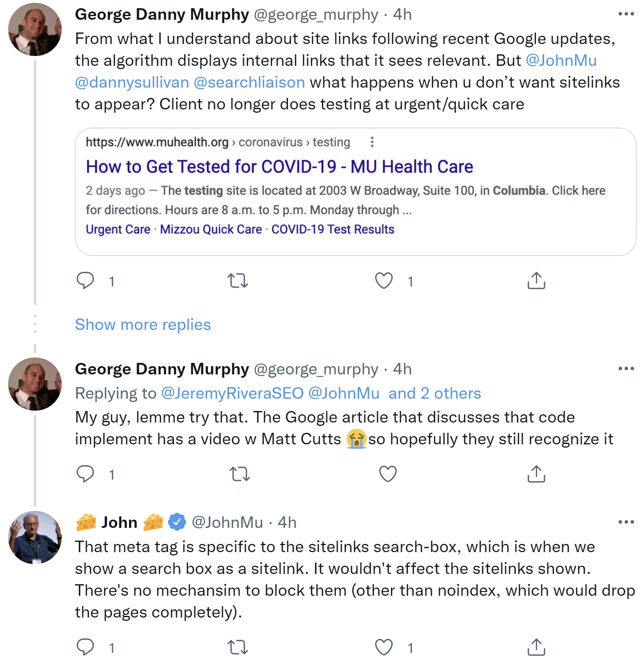Like George's second reply

387,474
